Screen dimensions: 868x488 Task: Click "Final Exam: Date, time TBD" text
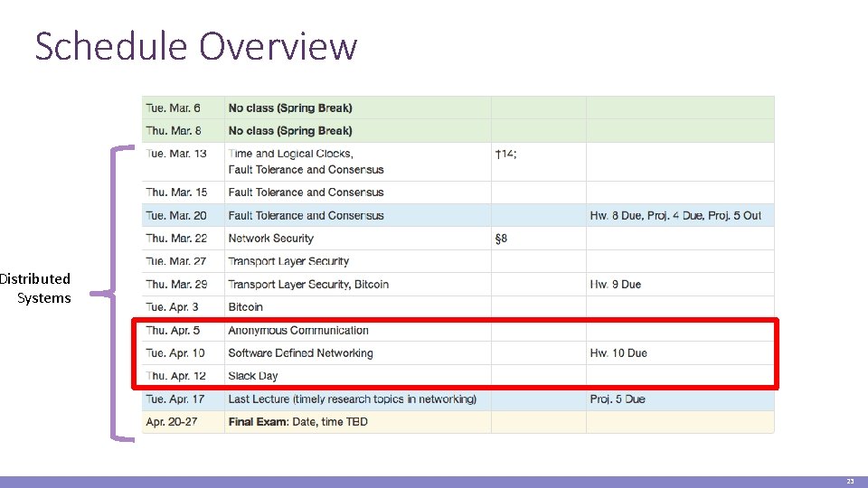click(297, 422)
